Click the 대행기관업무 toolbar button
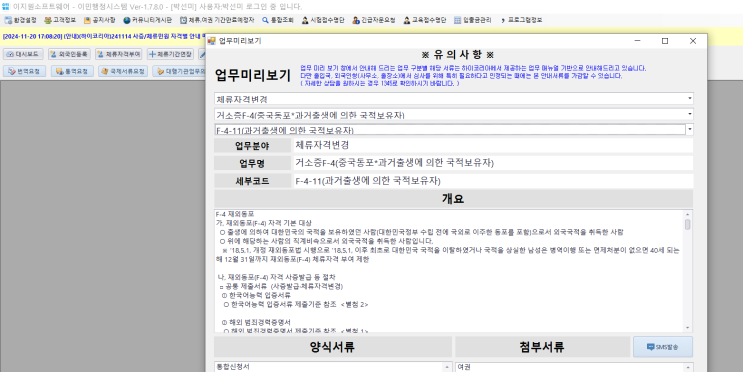 [180, 72]
